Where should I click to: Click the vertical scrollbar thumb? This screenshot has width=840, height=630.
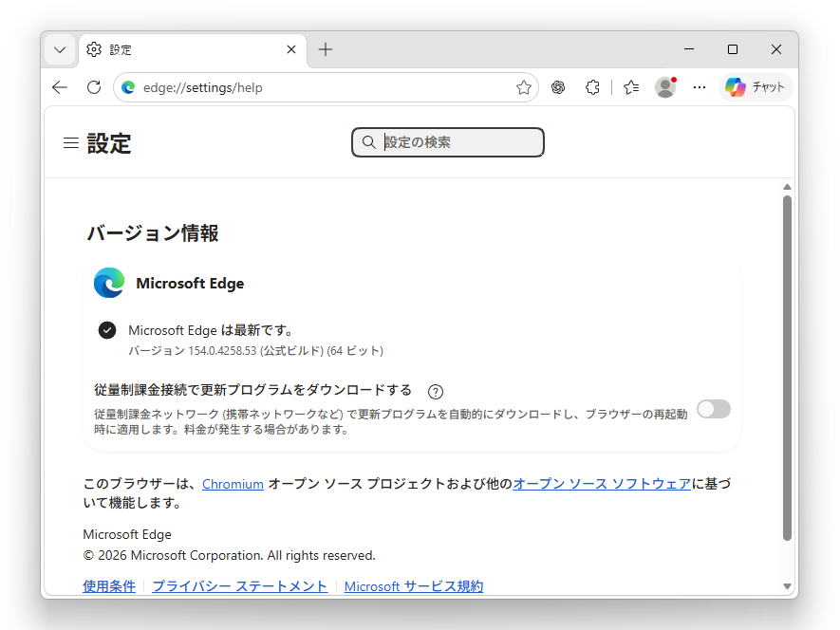point(787,368)
